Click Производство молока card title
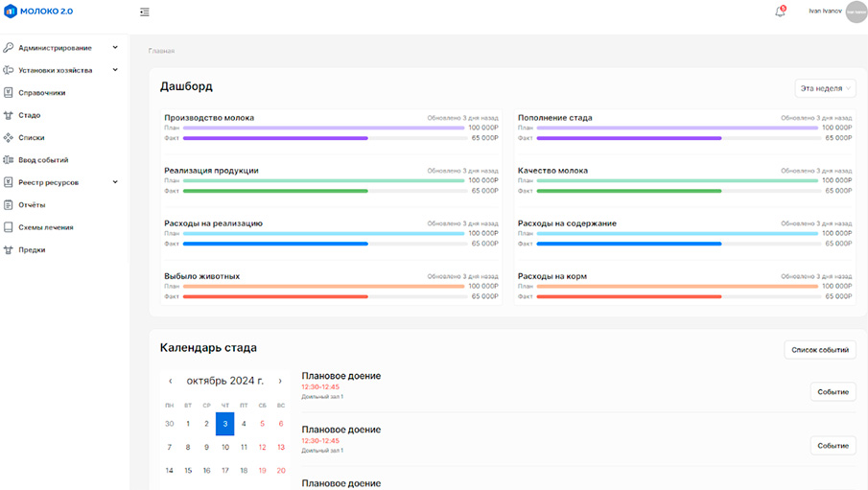The image size is (868, 490). click(209, 117)
